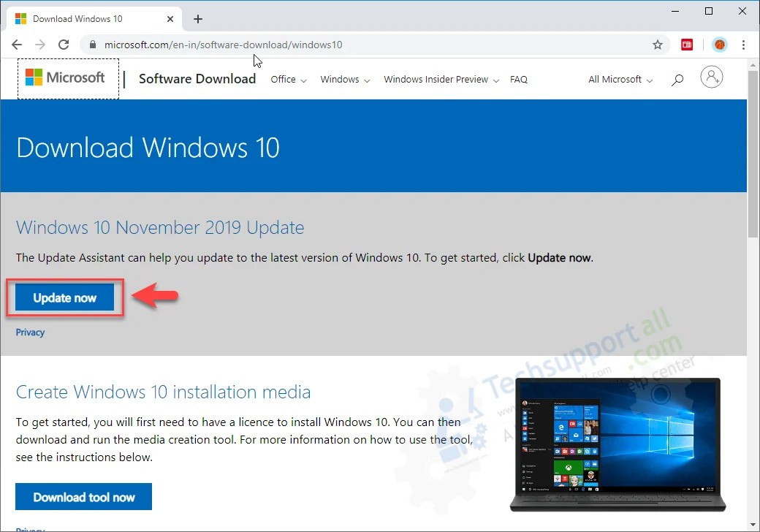Bookmark this page with the star icon

(657, 45)
